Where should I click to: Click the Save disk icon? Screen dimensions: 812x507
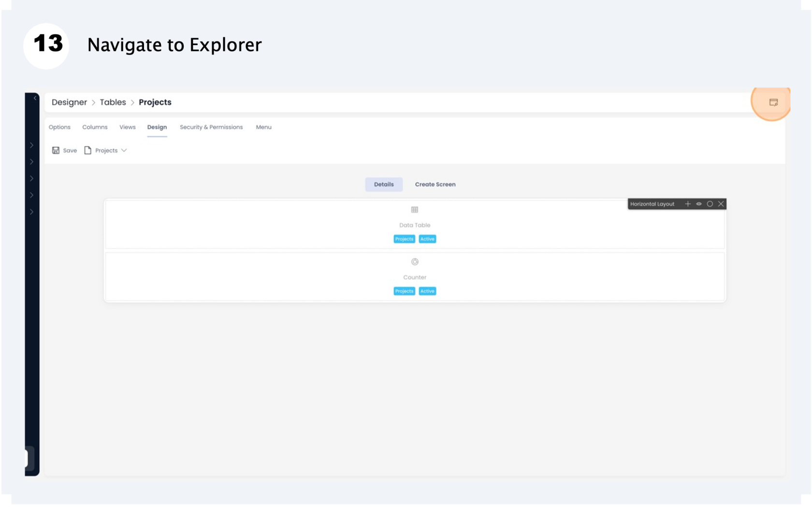click(x=56, y=150)
